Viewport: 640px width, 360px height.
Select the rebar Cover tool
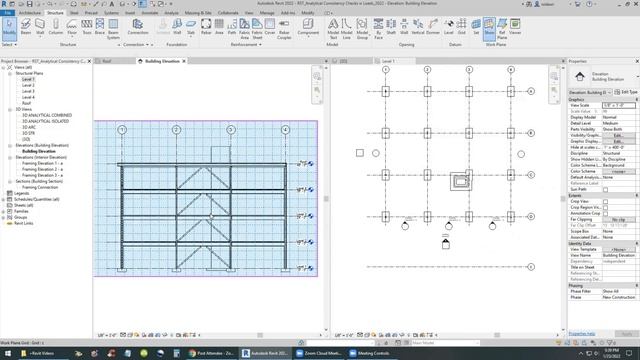[270, 27]
